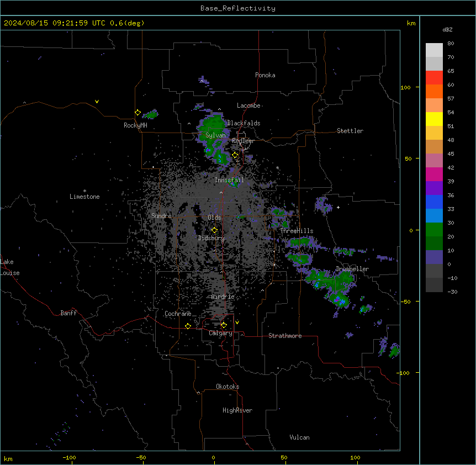Choose the bright green 20 dBZ legend swatch
Image resolution: width=476 pixels, height=465 pixels.
(x=434, y=230)
